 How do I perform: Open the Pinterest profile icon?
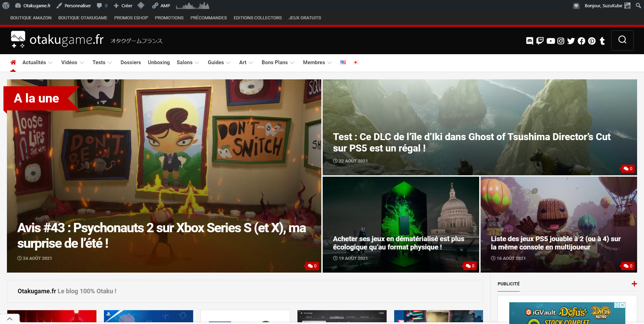point(592,41)
